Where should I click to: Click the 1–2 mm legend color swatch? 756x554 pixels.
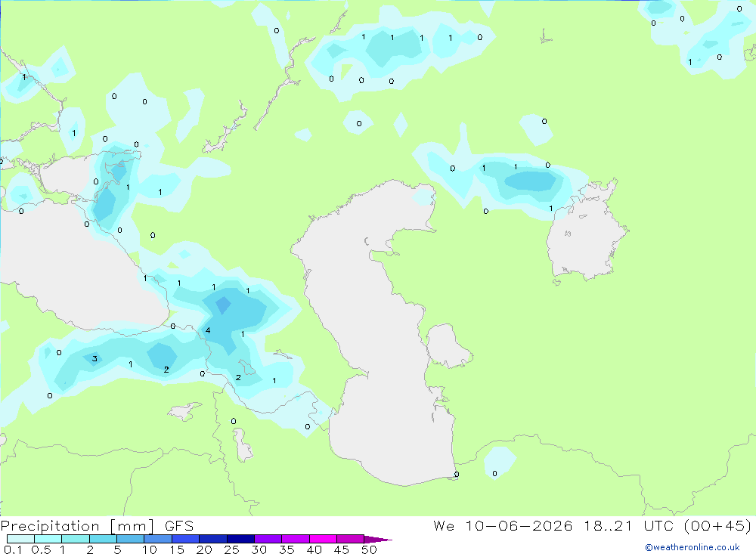(x=76, y=539)
